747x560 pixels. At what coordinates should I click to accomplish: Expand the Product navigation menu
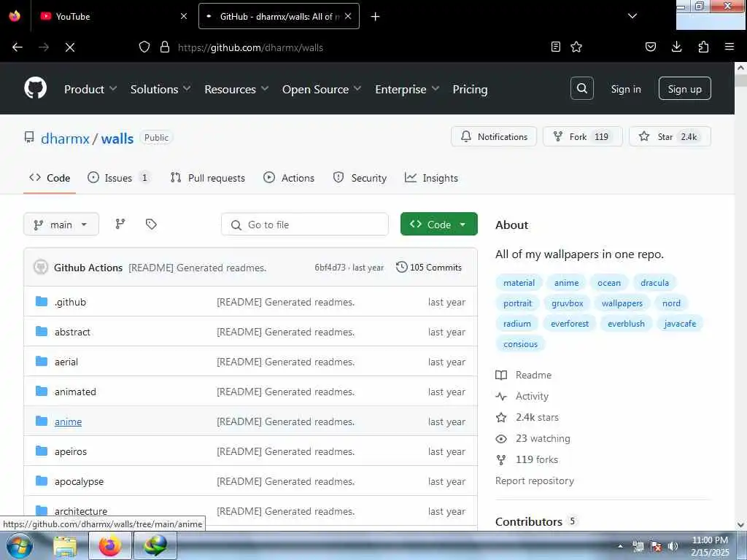pos(90,89)
